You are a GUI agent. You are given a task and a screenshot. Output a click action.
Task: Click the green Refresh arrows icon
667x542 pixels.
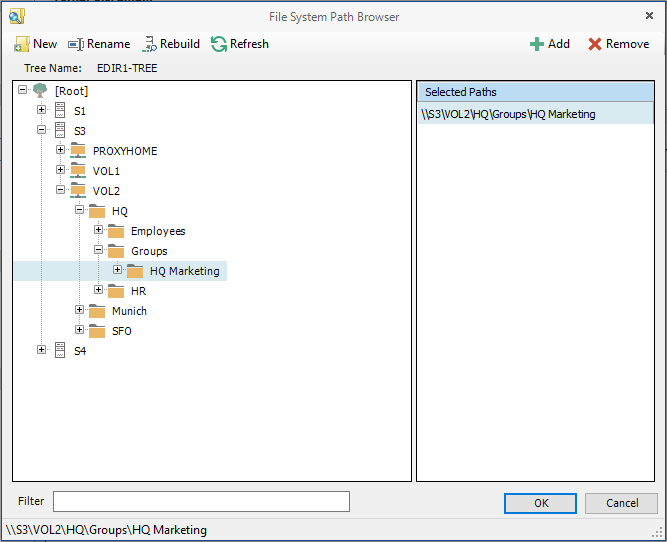pyautogui.click(x=219, y=44)
